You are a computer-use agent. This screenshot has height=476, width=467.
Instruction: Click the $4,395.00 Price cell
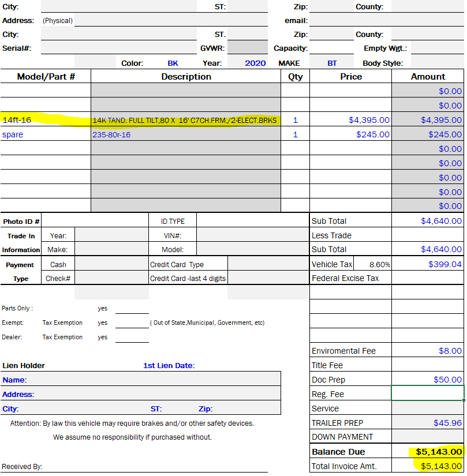point(350,120)
